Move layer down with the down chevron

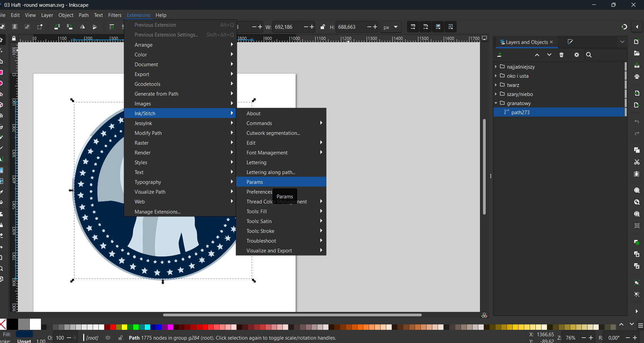pos(549,55)
